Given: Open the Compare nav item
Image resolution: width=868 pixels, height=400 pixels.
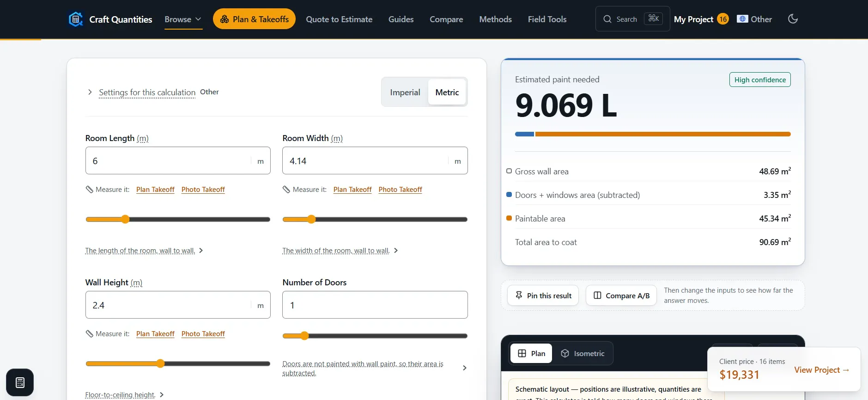Looking at the screenshot, I should click(x=446, y=19).
